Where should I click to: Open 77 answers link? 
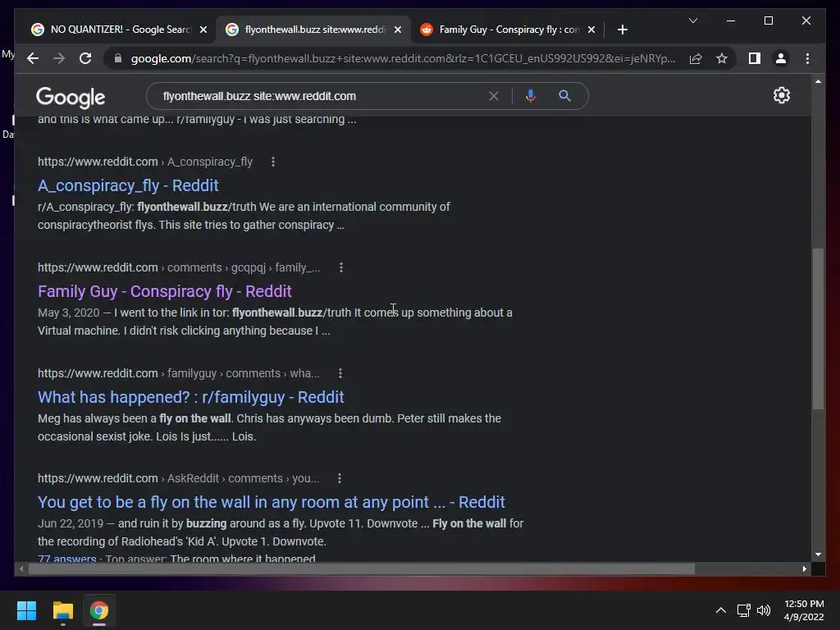[67, 558]
